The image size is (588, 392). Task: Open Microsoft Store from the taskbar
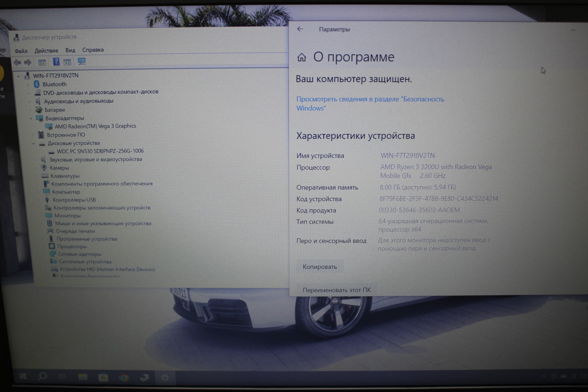point(103,377)
